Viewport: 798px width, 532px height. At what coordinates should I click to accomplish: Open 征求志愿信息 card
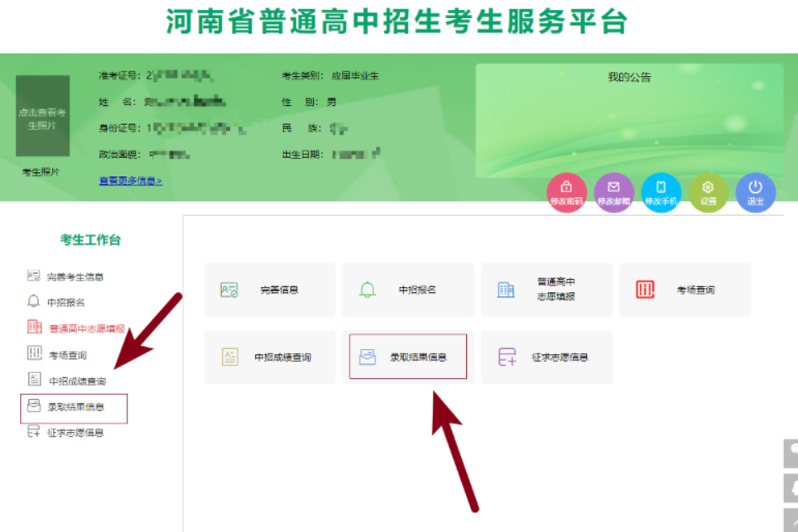tap(546, 357)
